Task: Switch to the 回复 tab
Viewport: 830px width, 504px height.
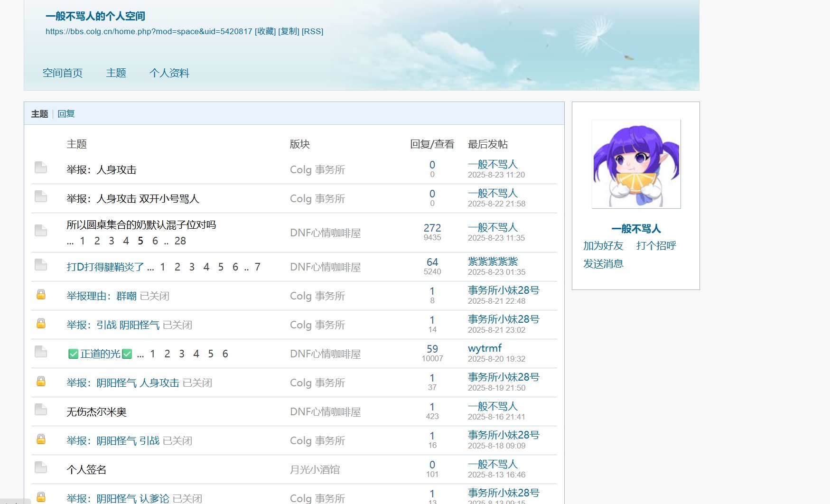Action: tap(66, 114)
